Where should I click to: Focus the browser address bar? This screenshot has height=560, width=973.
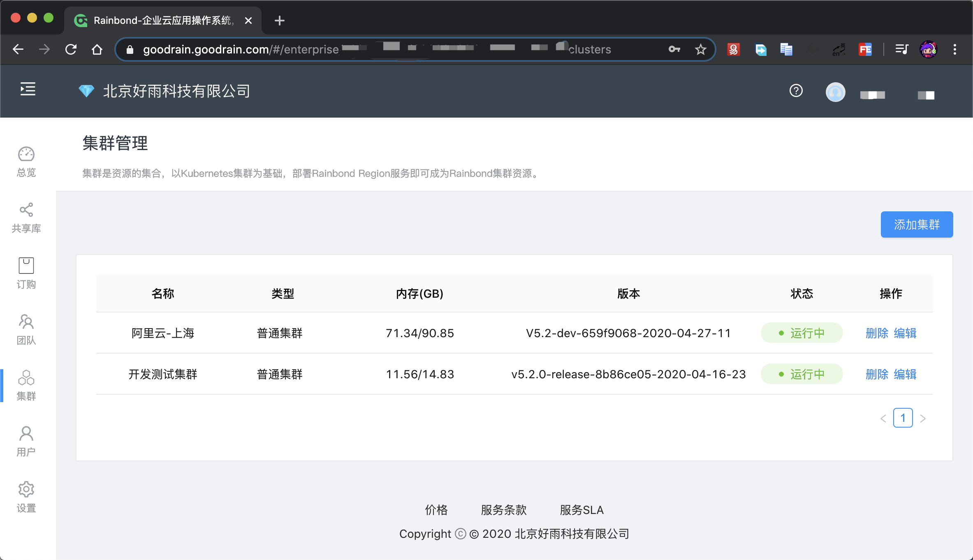pyautogui.click(x=415, y=49)
